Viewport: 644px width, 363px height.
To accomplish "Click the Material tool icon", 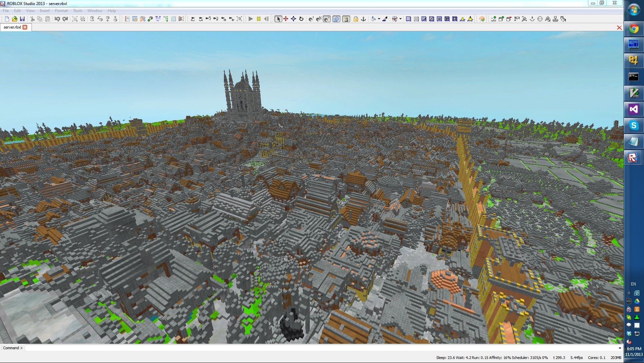I will pyautogui.click(x=395, y=19).
